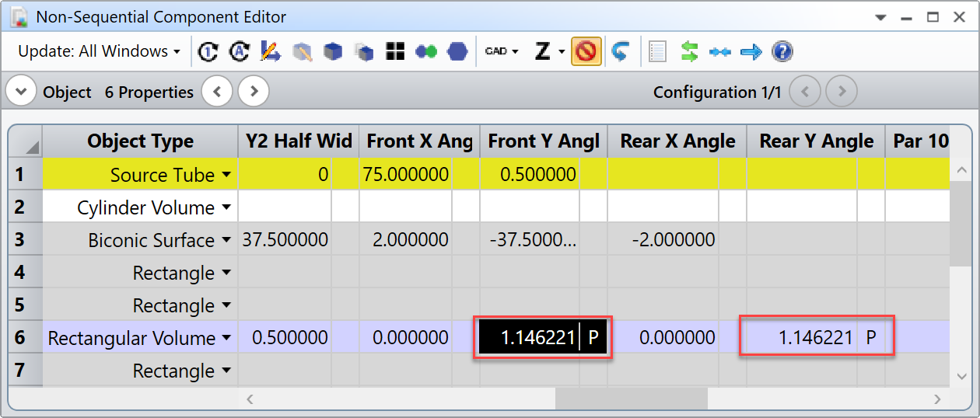Open the Source Tube object type dropdown
Image resolution: width=980 pixels, height=418 pixels.
226,176
